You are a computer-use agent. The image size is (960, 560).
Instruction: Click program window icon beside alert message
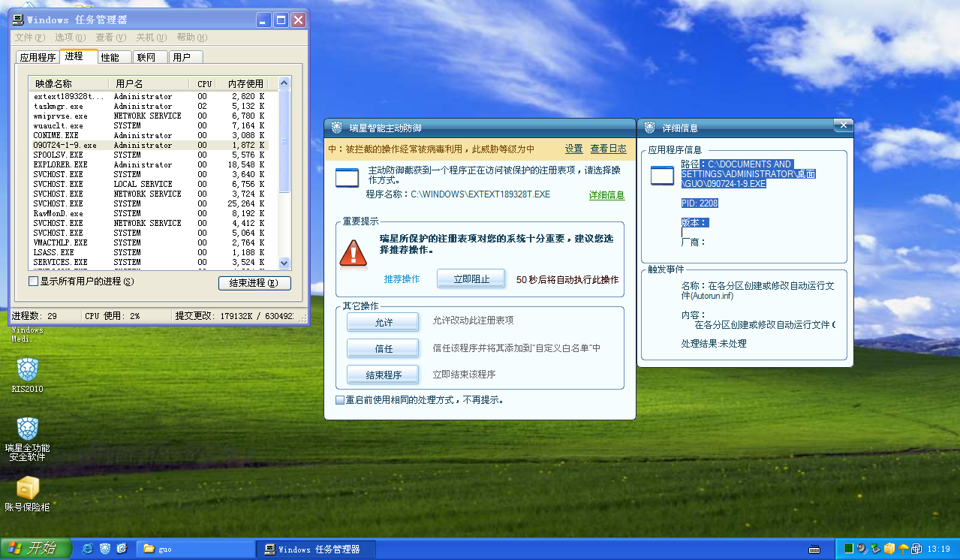click(x=347, y=178)
